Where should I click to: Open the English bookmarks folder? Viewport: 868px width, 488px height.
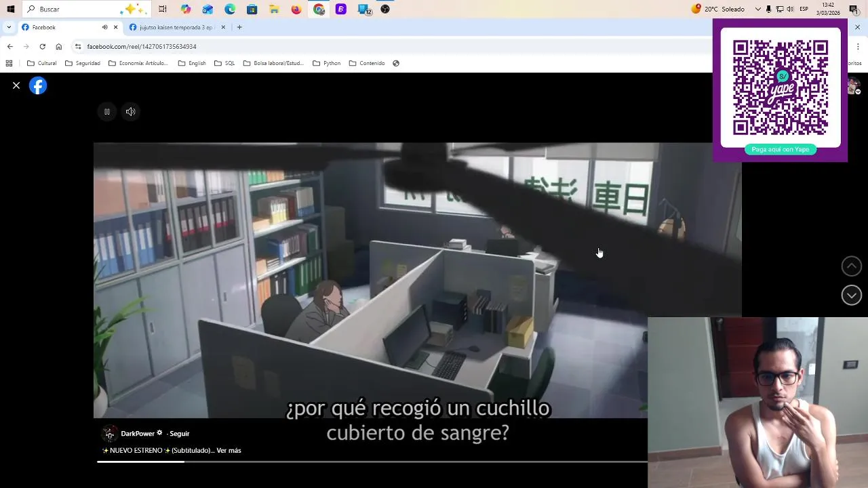pyautogui.click(x=192, y=63)
